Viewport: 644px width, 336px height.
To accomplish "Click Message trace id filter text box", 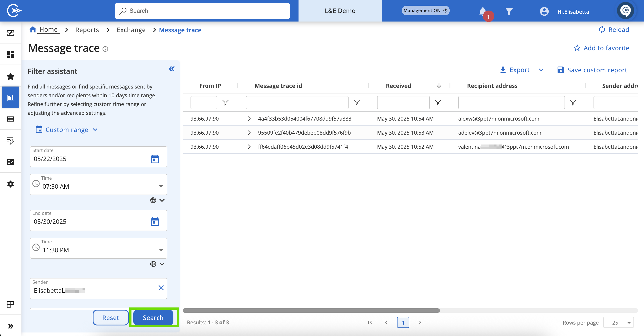I will point(297,102).
